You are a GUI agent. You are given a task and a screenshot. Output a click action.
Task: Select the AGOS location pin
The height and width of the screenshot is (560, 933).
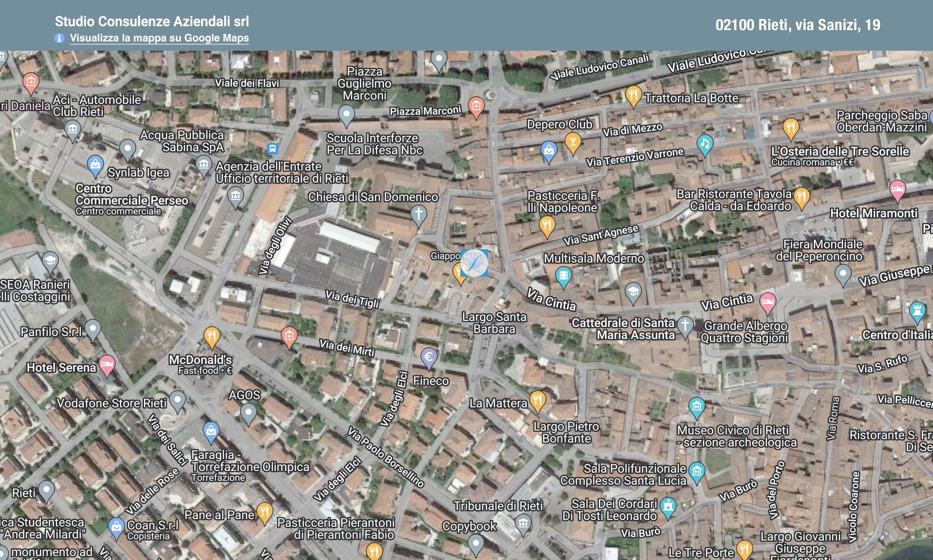pyautogui.click(x=248, y=414)
